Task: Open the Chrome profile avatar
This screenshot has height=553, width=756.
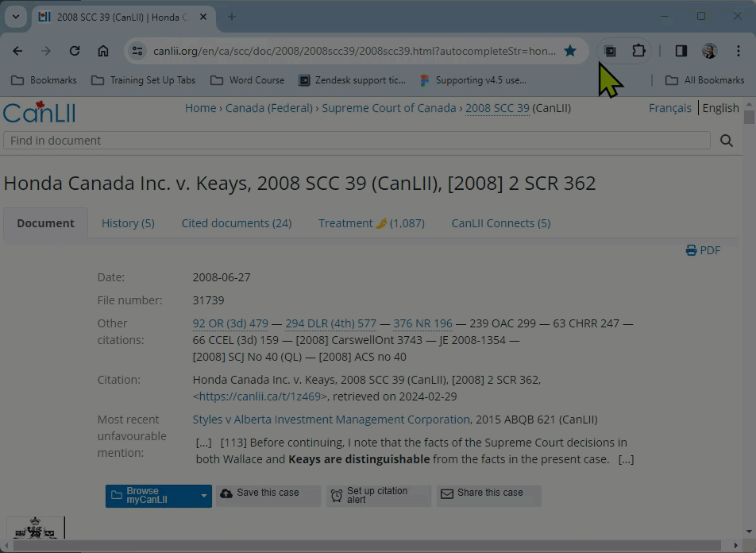Action: (709, 51)
